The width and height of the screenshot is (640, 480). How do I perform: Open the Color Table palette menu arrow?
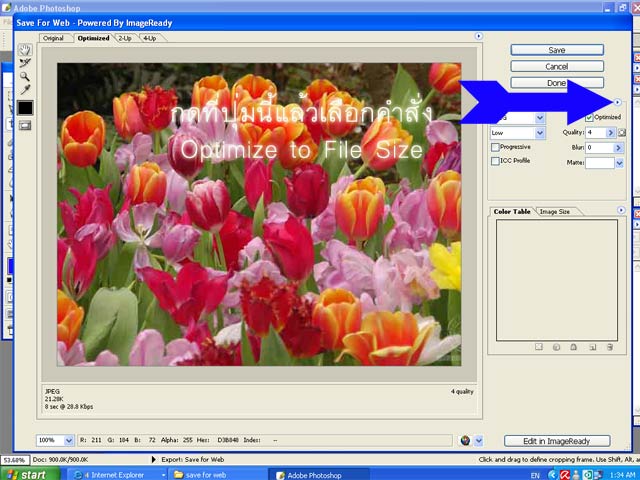point(621,210)
